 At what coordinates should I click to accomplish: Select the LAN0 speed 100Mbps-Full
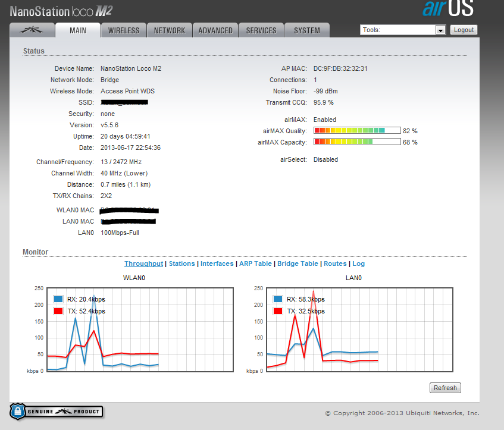120,233
